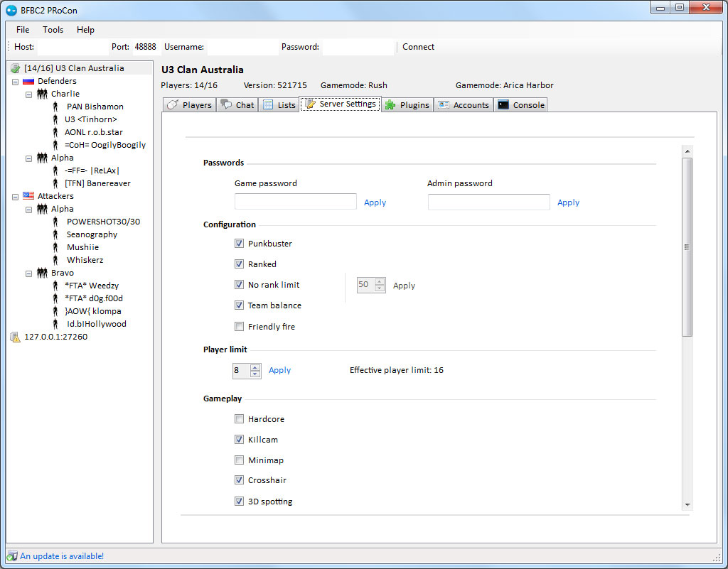Click the soldier icon beside *FTA* d0g.f00d
Screen dimensions: 728x569
pos(55,298)
